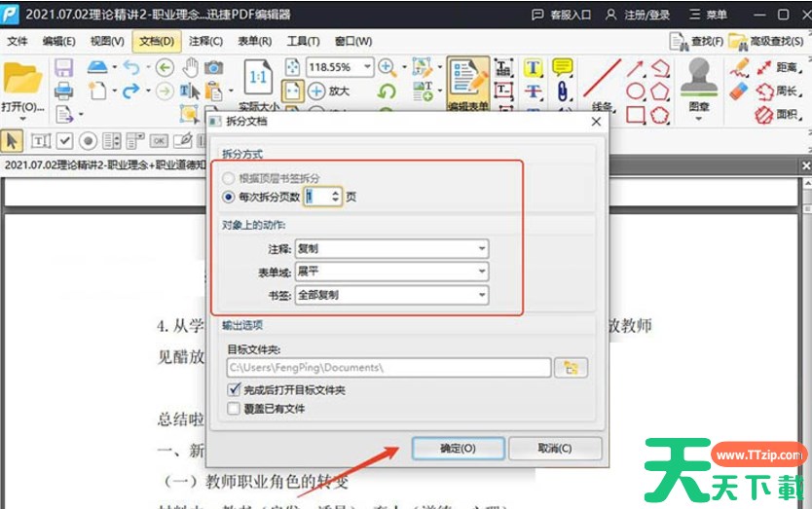The image size is (812, 509).
Task: Open the File (文件) menu
Action: click(18, 41)
